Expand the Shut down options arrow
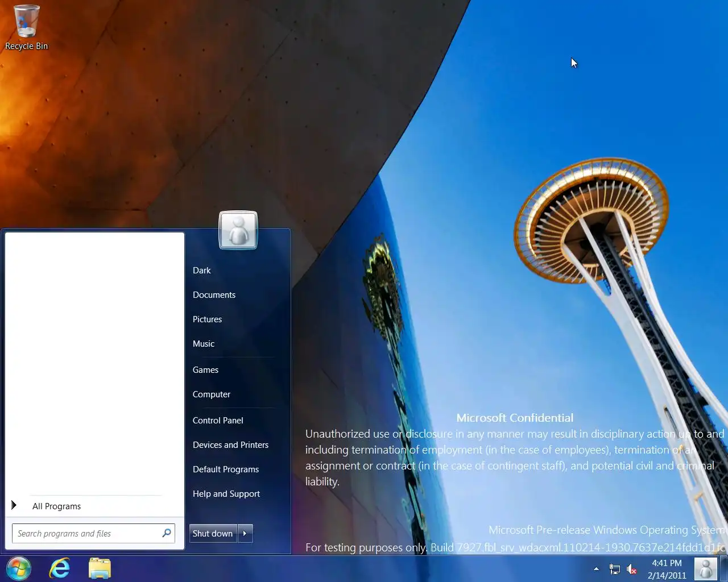This screenshot has height=582, width=728. point(245,534)
